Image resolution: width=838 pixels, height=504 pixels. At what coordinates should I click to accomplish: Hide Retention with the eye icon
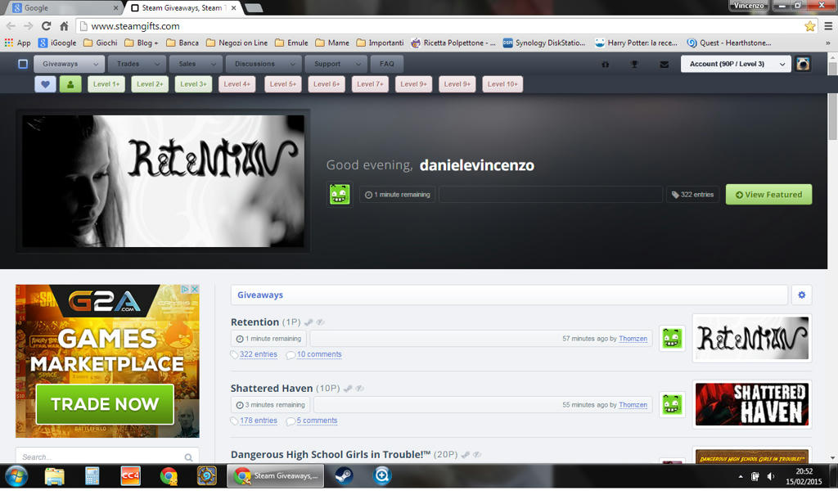[x=320, y=322]
